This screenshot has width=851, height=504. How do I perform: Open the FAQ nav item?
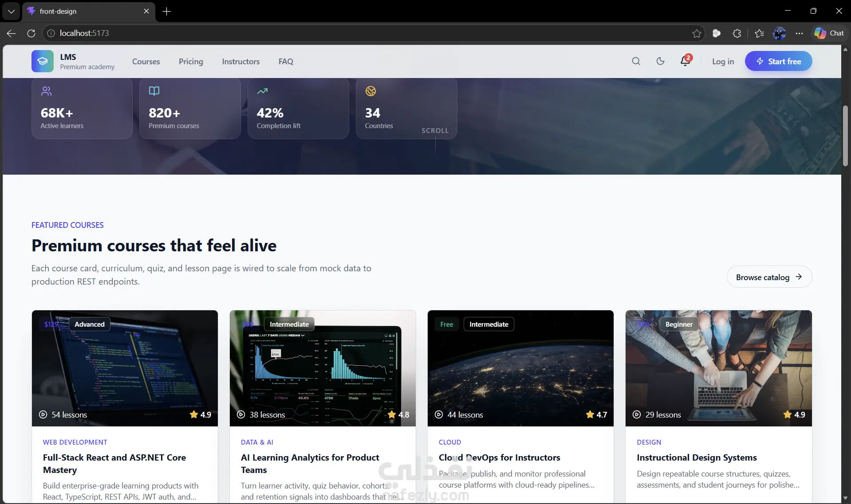tap(286, 62)
